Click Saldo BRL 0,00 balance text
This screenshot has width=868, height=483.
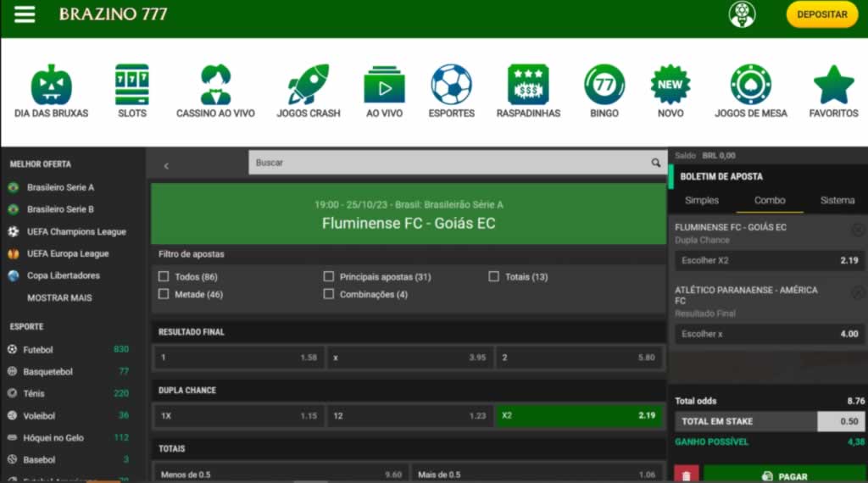tap(704, 155)
